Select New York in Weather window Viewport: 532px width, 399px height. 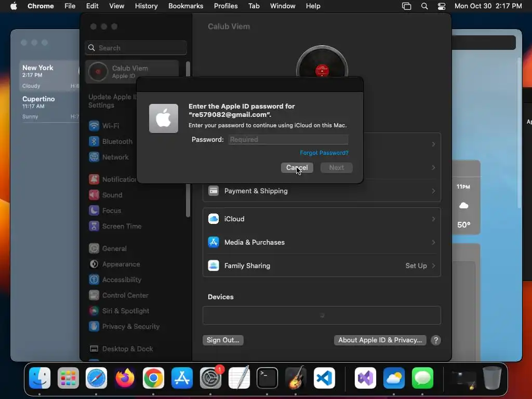coord(49,76)
